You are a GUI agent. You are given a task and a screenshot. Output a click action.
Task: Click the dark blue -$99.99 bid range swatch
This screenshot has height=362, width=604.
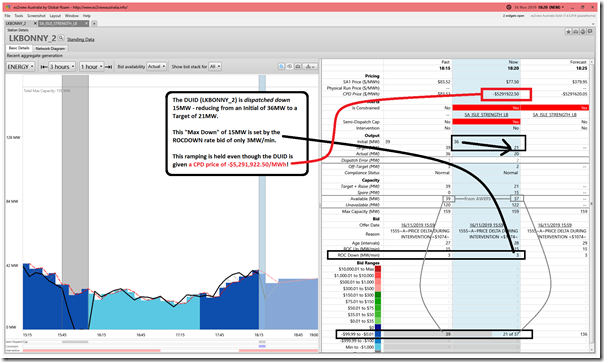point(378,334)
